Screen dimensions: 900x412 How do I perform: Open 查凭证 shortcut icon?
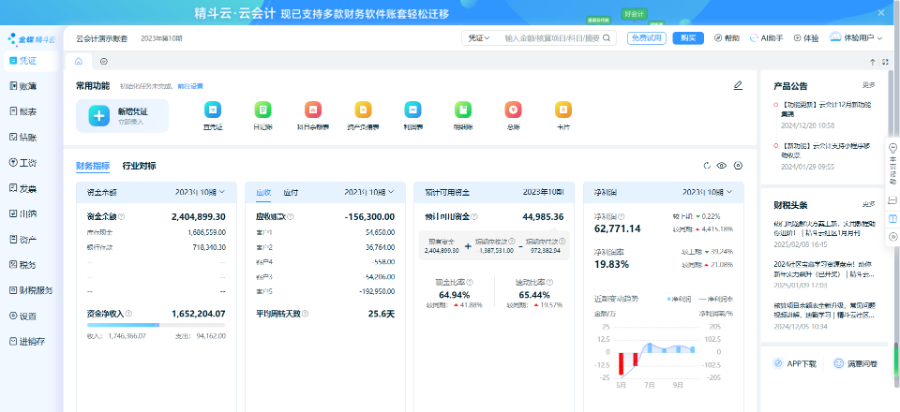[212, 110]
